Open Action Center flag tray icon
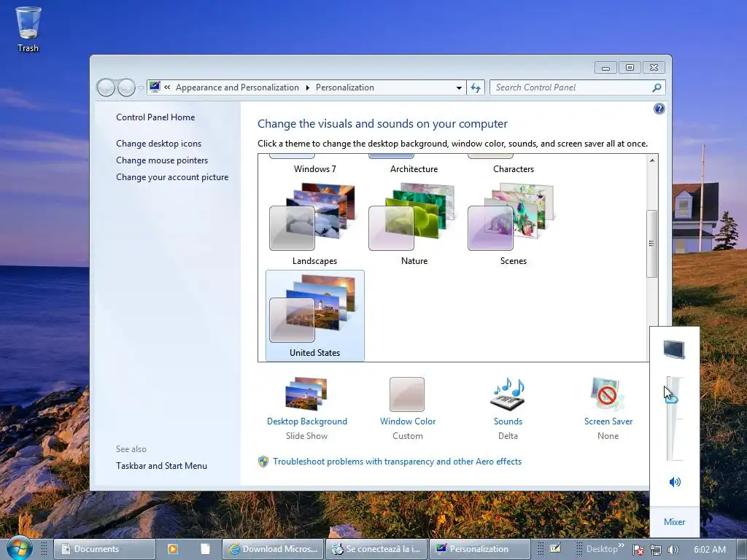The width and height of the screenshot is (747, 560). (x=638, y=550)
